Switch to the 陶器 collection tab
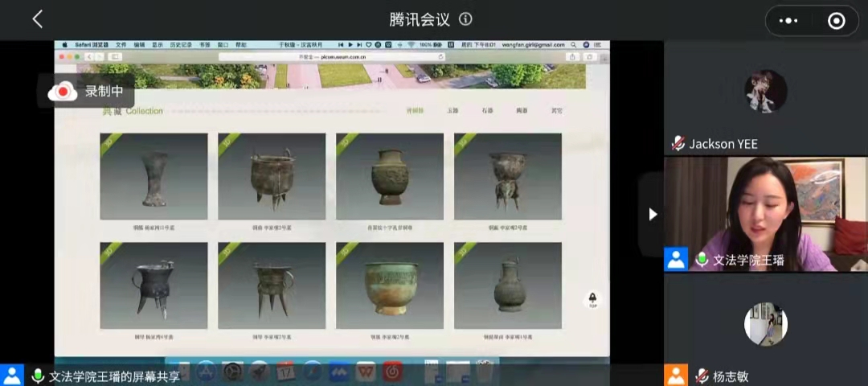The width and height of the screenshot is (868, 386). point(522,111)
